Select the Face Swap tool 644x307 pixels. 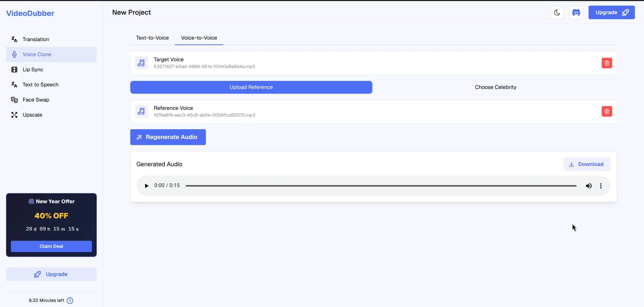point(36,100)
